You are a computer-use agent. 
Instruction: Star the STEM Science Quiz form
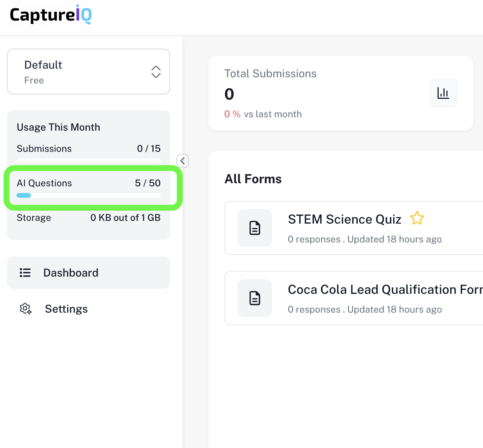(x=417, y=218)
